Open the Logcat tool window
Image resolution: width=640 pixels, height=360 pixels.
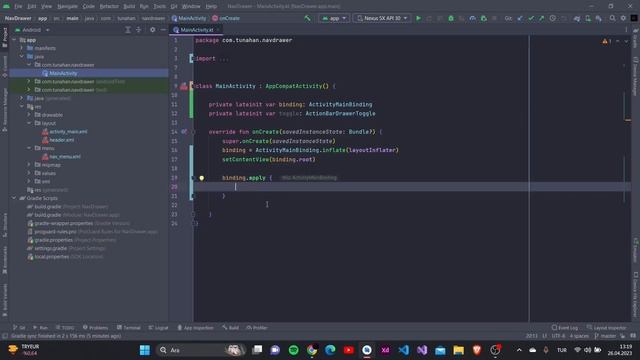(x=158, y=328)
